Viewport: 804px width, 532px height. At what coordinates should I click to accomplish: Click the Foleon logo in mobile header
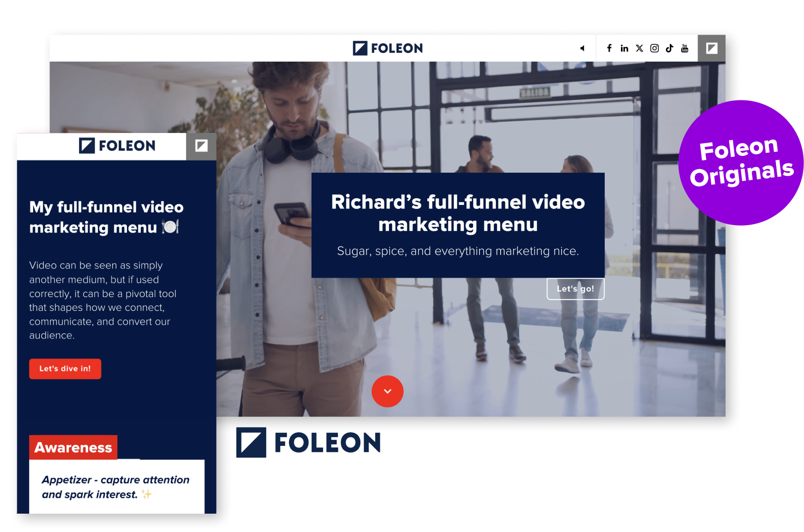(x=117, y=146)
